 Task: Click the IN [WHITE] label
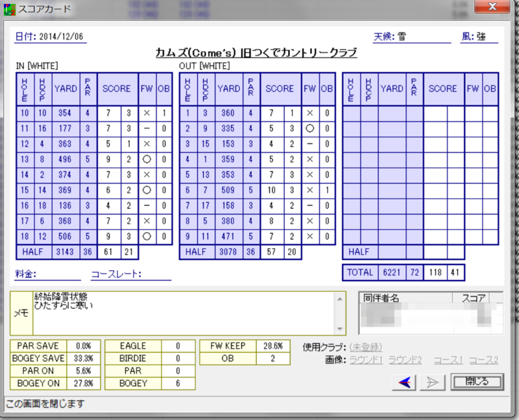37,66
